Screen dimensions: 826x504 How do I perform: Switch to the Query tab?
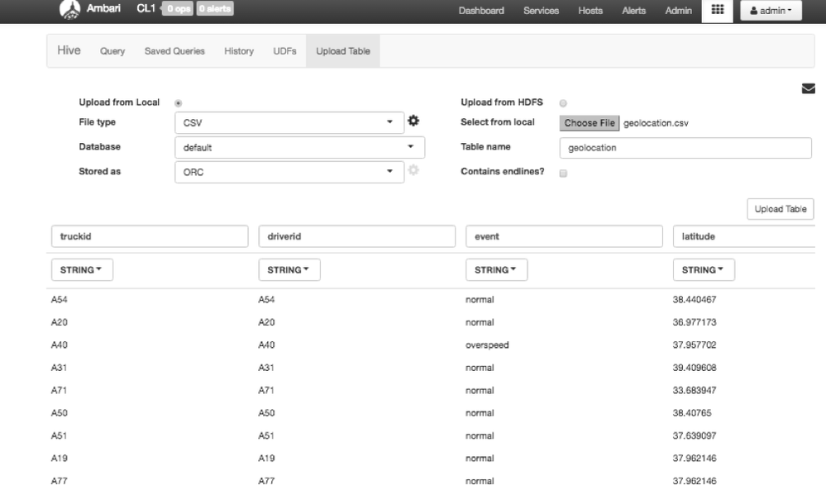pyautogui.click(x=112, y=51)
